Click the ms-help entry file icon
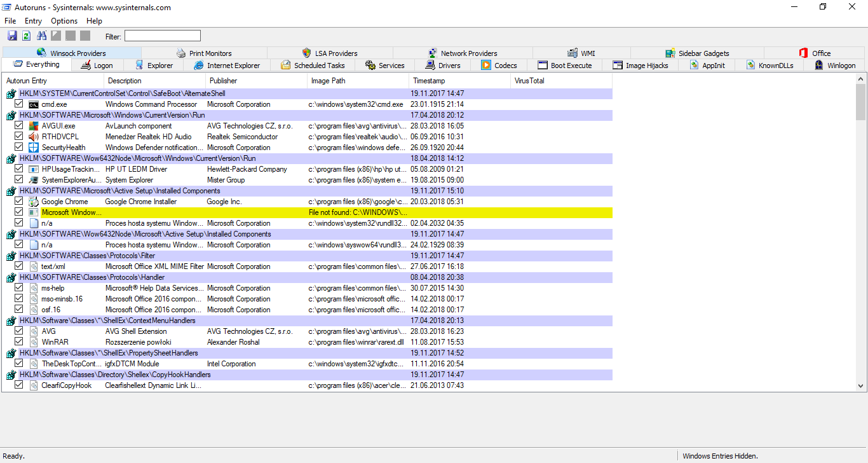This screenshot has width=868, height=463. click(34, 288)
